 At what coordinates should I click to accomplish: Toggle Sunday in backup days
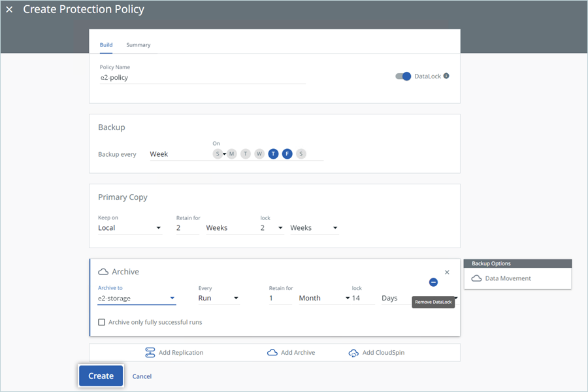click(x=218, y=154)
